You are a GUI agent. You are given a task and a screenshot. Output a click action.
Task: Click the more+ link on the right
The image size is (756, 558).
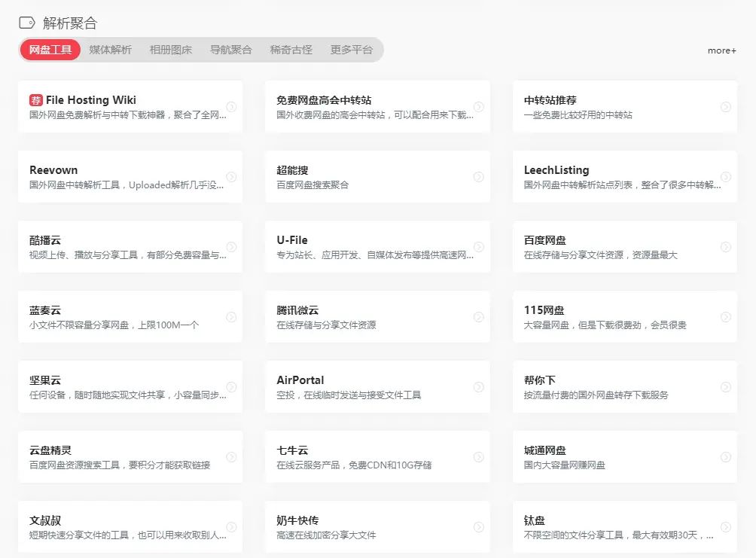point(721,50)
